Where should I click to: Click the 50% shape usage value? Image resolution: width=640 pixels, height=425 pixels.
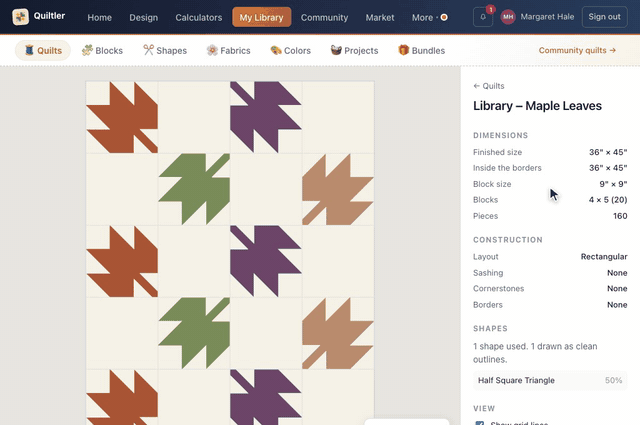613,380
